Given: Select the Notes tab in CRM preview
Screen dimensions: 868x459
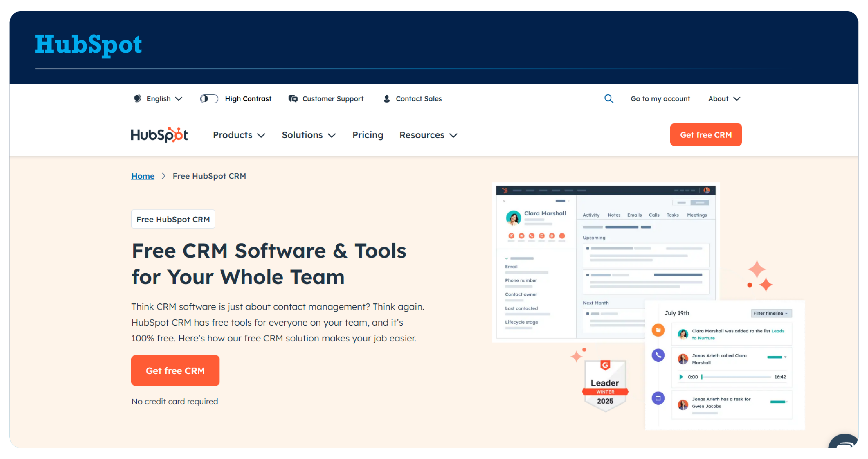Looking at the screenshot, I should point(614,215).
